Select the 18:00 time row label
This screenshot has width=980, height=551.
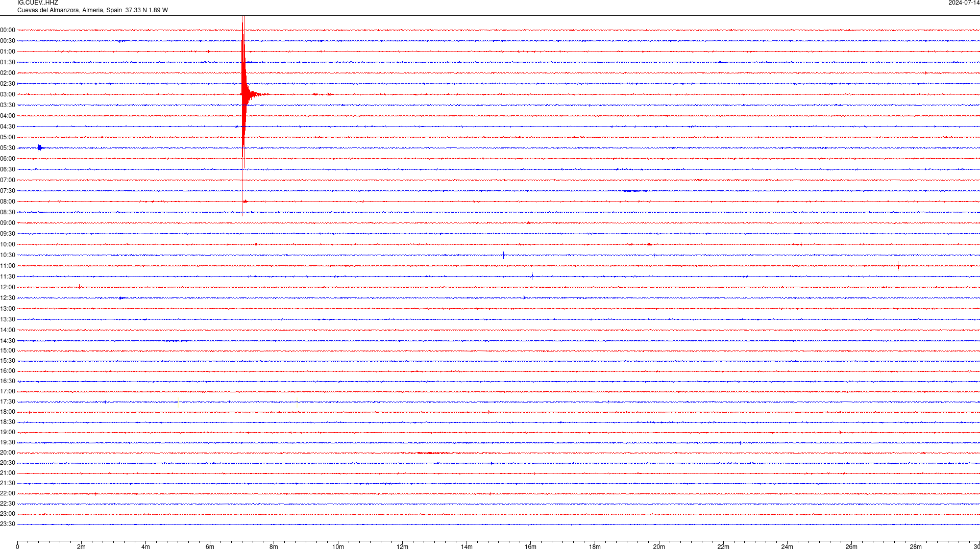click(8, 412)
